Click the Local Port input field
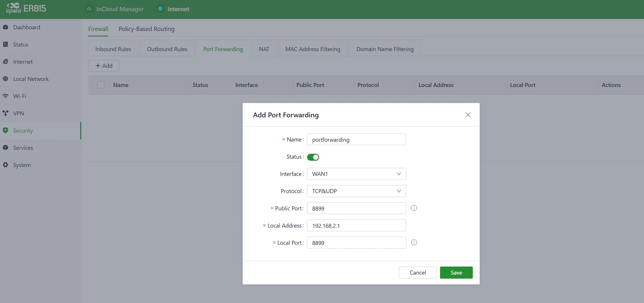Screen dimensions: 644x303 pyautogui.click(x=356, y=243)
